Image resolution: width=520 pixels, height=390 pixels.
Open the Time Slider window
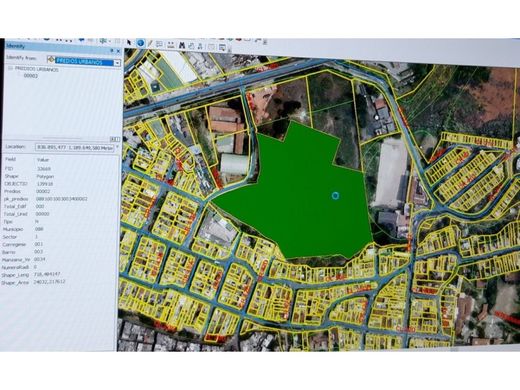tap(211, 47)
